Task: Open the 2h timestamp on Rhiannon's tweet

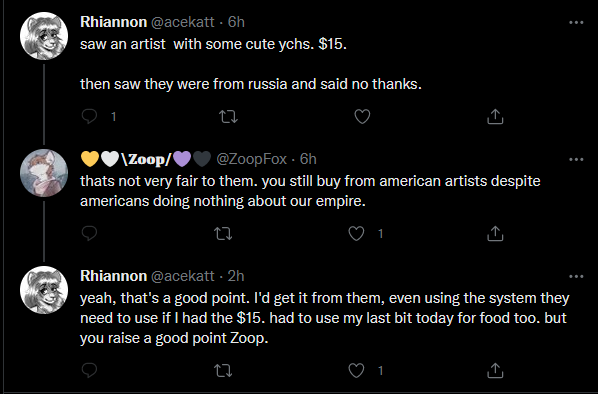Action: pos(236,276)
